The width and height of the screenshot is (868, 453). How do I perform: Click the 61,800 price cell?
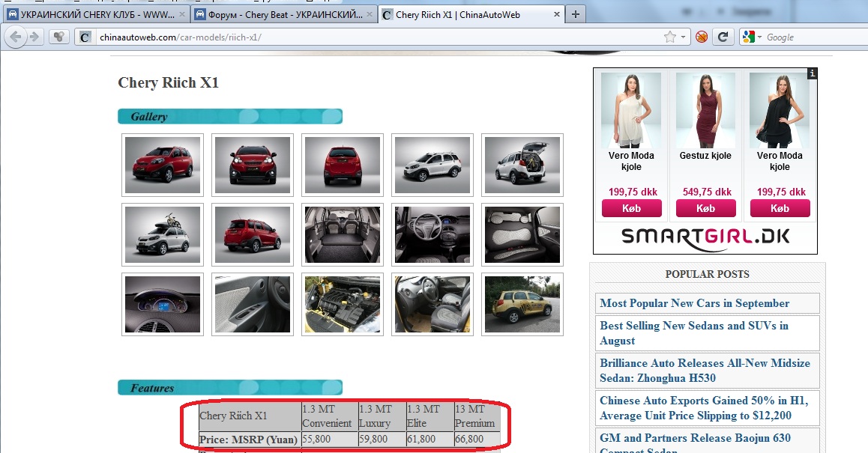[x=430, y=440]
